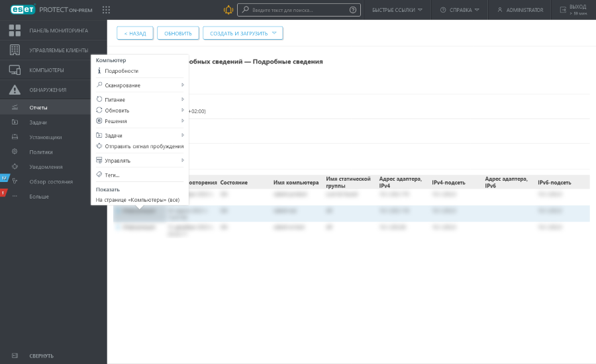The height and width of the screenshot is (364, 596).
Task: Select Подробности in context menu
Action: point(121,71)
